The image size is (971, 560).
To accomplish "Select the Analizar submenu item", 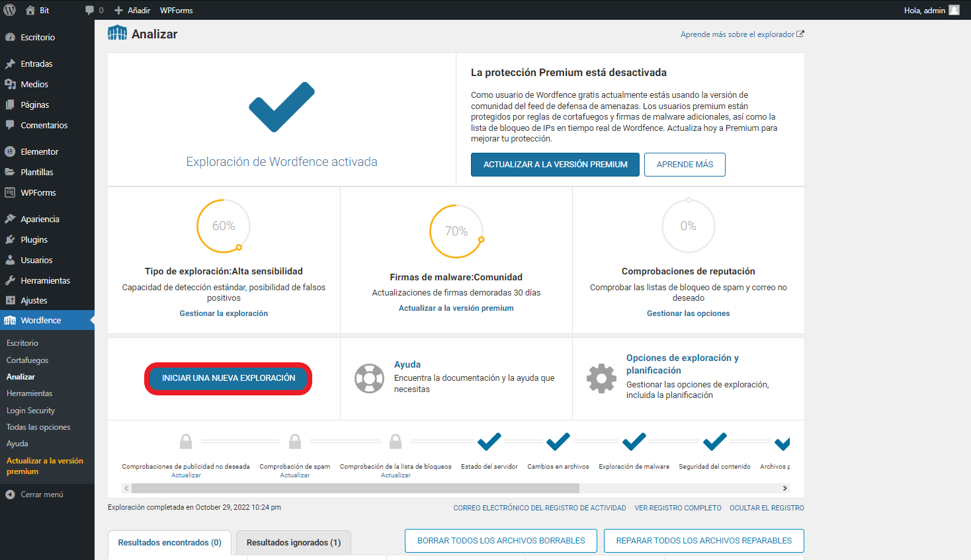I will click(21, 377).
